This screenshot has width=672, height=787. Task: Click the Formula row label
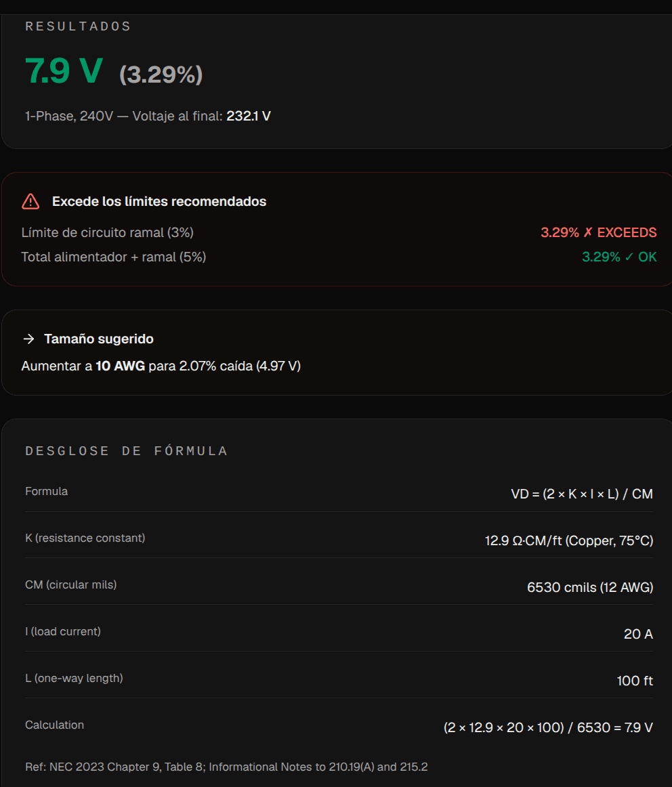pyautogui.click(x=46, y=492)
